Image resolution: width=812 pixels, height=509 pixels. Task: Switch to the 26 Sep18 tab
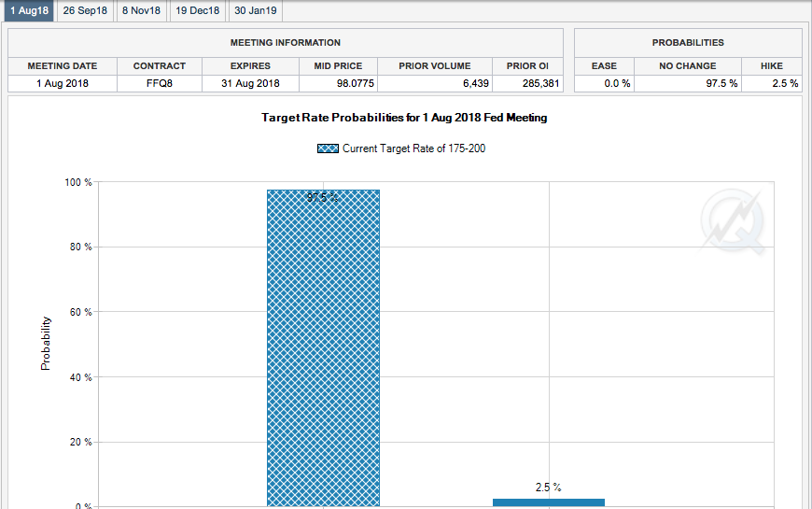(85, 10)
